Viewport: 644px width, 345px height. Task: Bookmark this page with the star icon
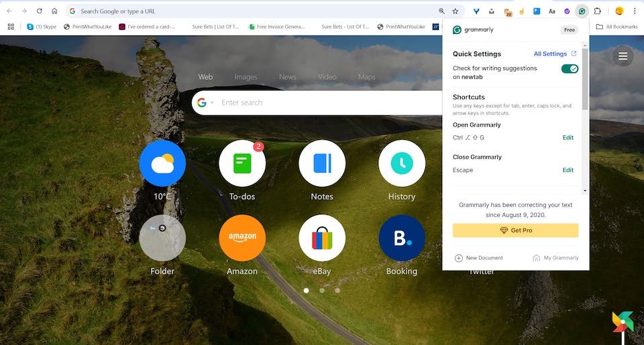(455, 11)
